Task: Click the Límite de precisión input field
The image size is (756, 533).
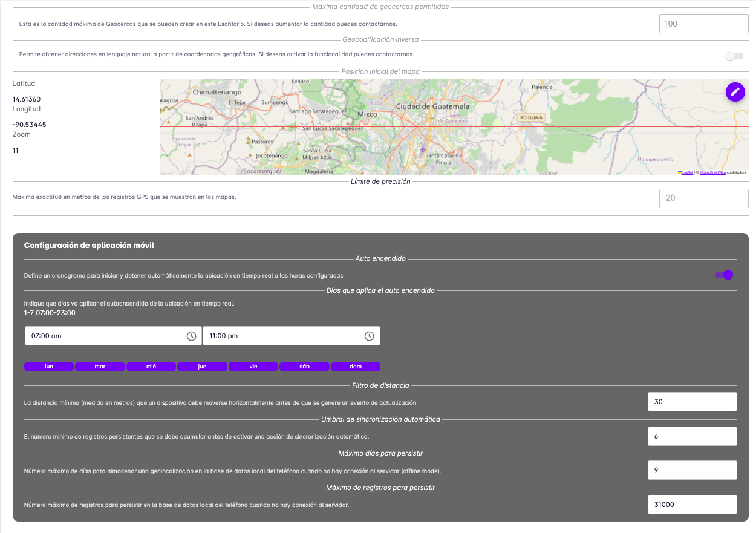Action: 703,198
